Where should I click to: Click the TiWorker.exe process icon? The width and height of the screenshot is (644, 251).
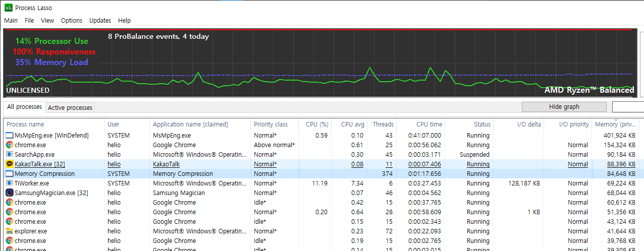pos(9,183)
